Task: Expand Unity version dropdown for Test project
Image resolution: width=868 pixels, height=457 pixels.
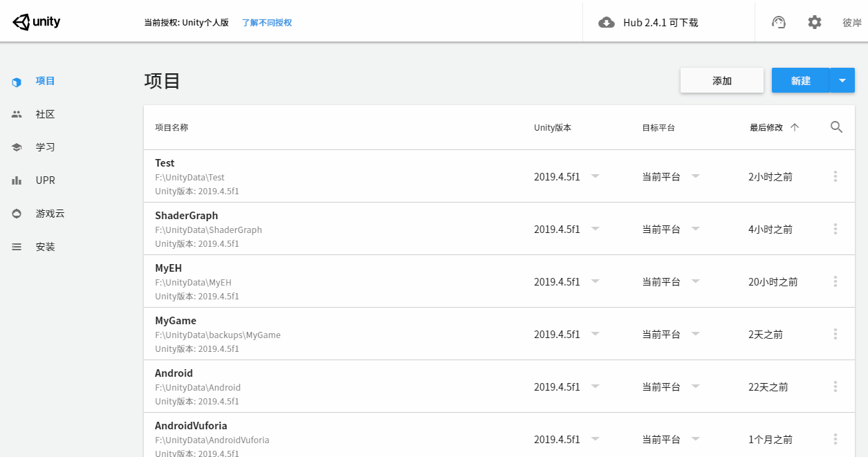Action: click(595, 176)
